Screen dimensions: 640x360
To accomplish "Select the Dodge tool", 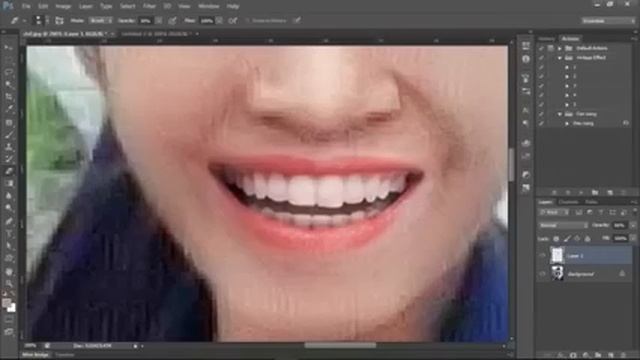I will [9, 208].
